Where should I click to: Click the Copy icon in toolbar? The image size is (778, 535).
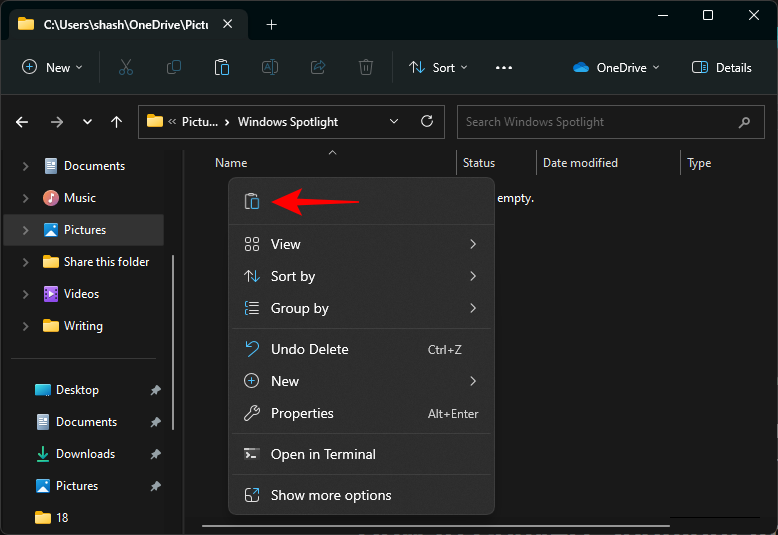[174, 67]
